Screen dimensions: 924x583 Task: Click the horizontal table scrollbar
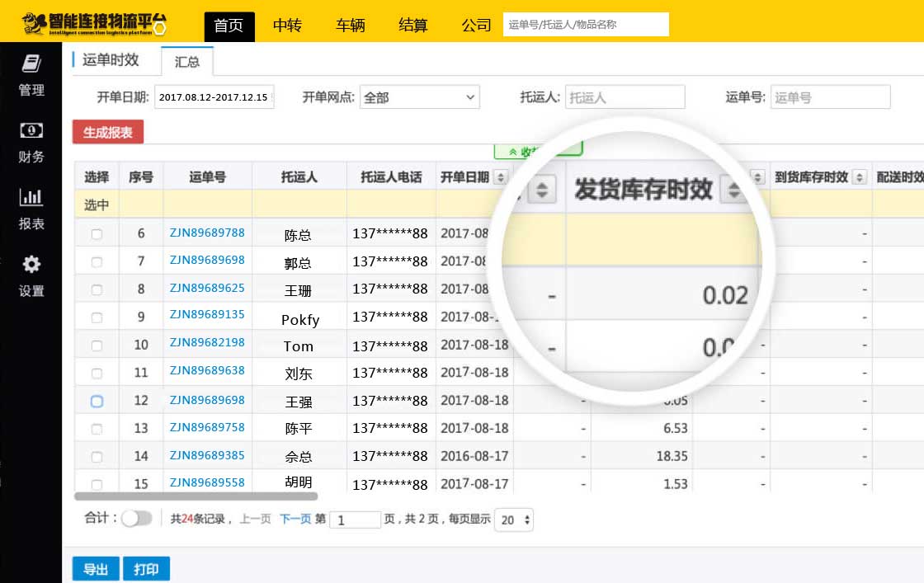pos(196,496)
